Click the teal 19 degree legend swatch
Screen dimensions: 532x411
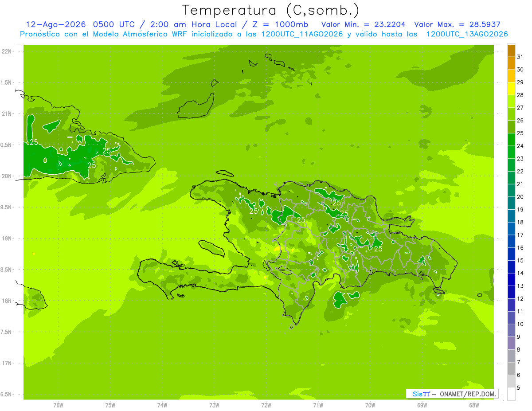(x=511, y=204)
